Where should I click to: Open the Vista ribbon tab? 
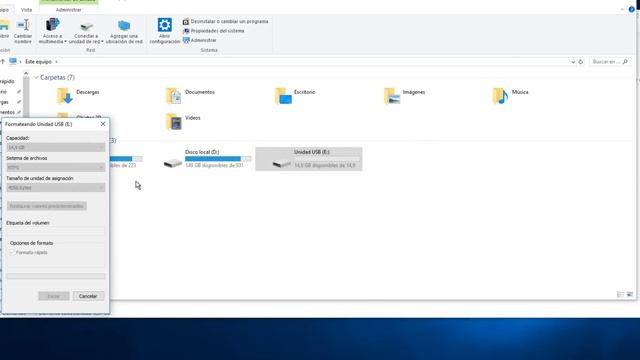point(27,9)
